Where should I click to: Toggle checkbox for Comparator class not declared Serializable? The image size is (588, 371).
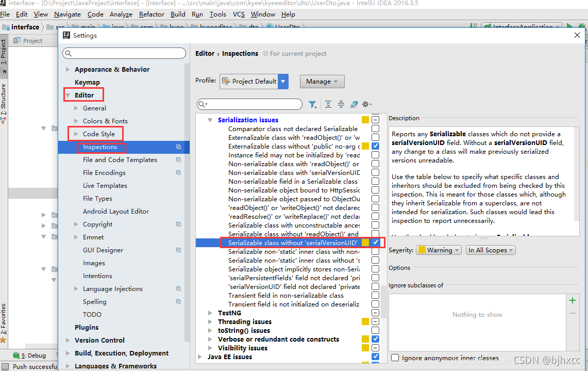click(x=375, y=128)
